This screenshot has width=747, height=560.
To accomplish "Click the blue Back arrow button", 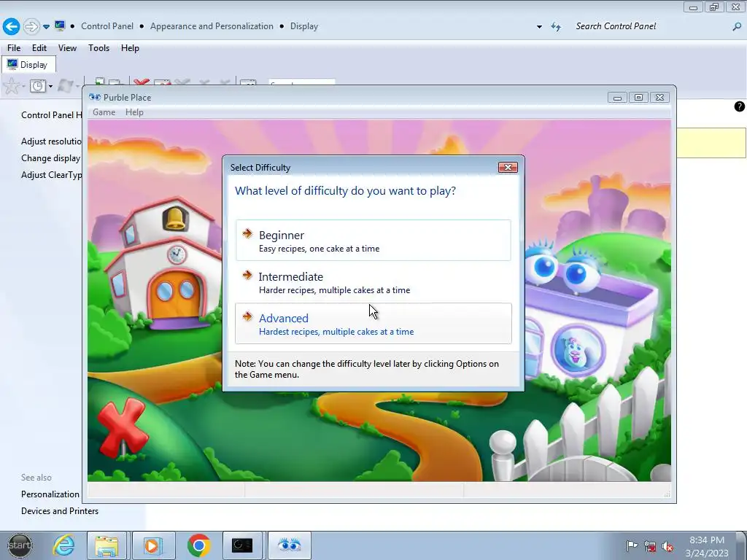I will pos(12,26).
